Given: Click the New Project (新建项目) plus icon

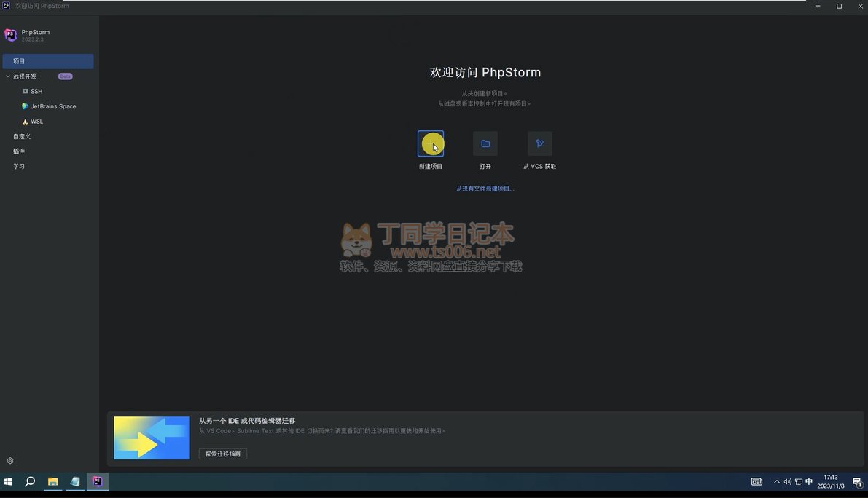Looking at the screenshot, I should pos(431,143).
